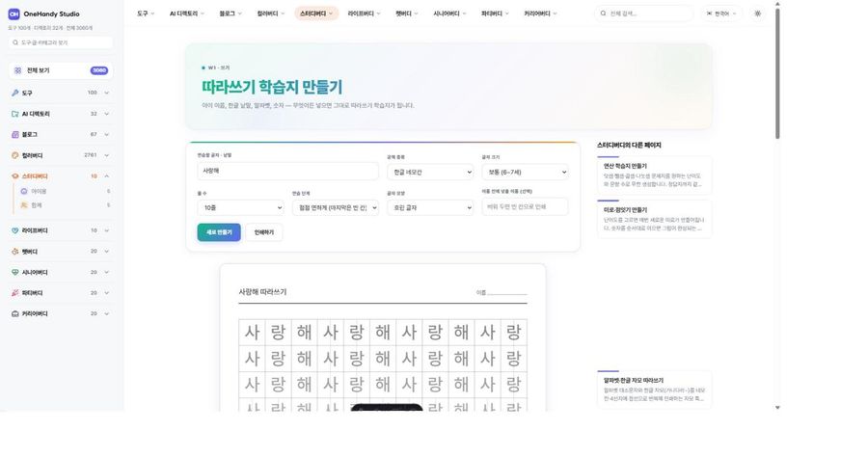Click the 컬러버디 palette icon in sidebar
The image size is (868, 457).
pos(14,155)
